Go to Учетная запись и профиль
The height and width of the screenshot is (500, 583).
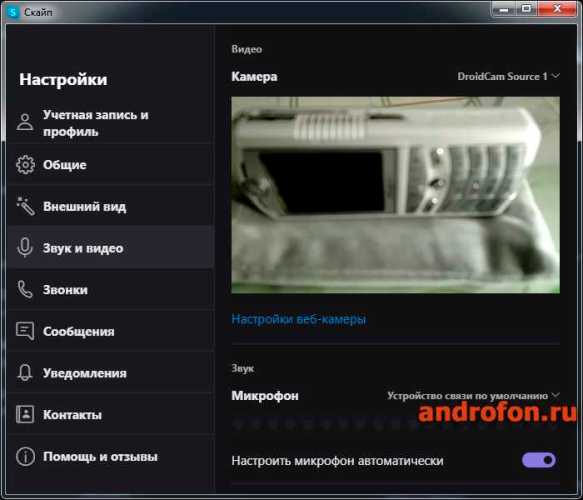110,123
